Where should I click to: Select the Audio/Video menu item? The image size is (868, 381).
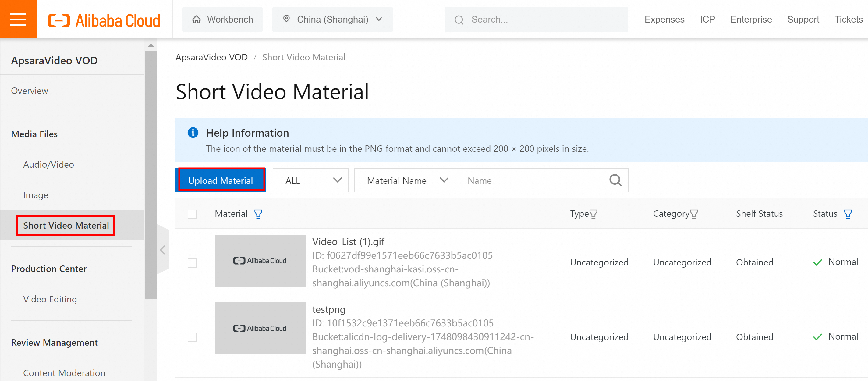click(49, 165)
